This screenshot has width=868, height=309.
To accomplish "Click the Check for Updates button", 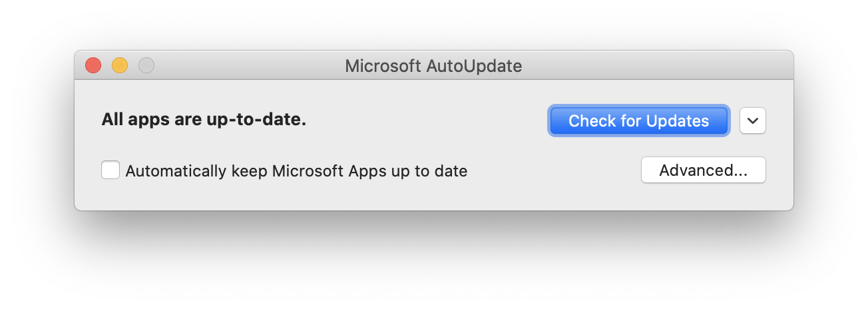I will pyautogui.click(x=638, y=121).
